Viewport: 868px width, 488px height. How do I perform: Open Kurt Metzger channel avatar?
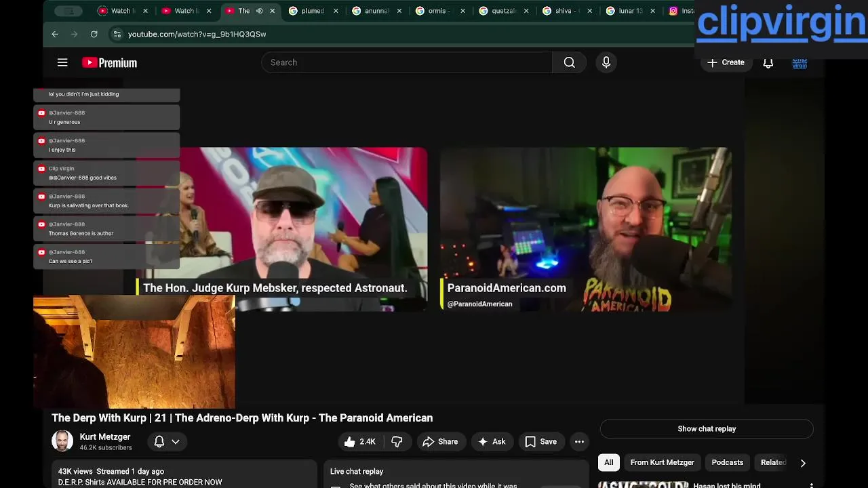62,441
